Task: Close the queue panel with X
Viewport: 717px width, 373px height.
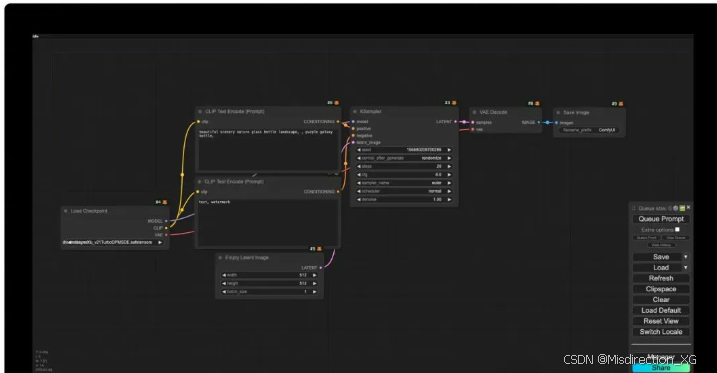Action: pyautogui.click(x=688, y=208)
